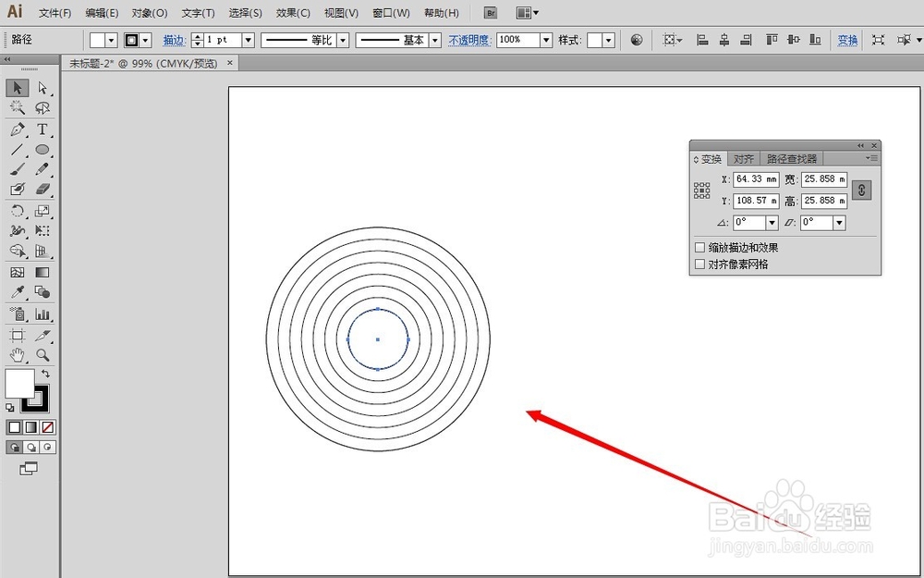Open the stroke color dropdown in control bar
Image resolution: width=924 pixels, height=578 pixels.
(146, 40)
